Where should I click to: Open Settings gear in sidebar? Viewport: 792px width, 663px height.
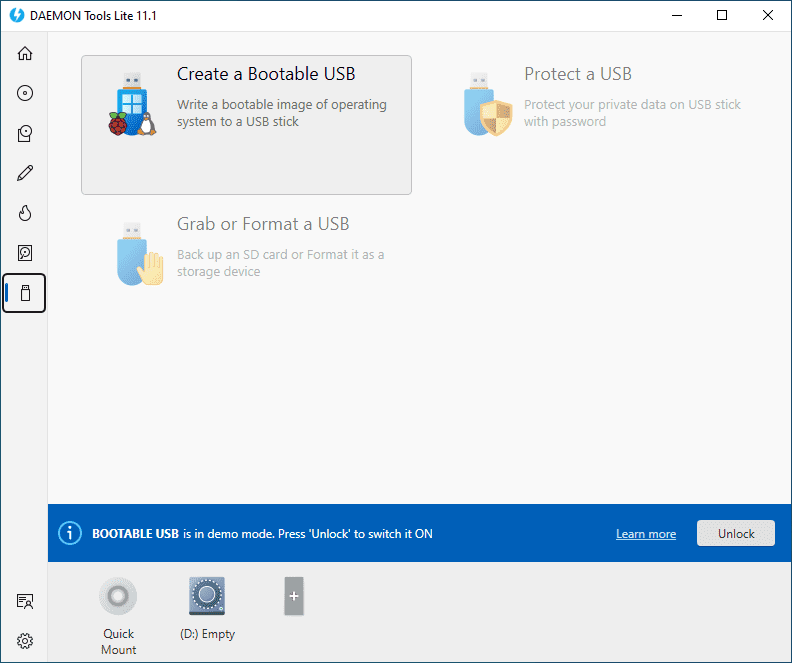point(25,641)
